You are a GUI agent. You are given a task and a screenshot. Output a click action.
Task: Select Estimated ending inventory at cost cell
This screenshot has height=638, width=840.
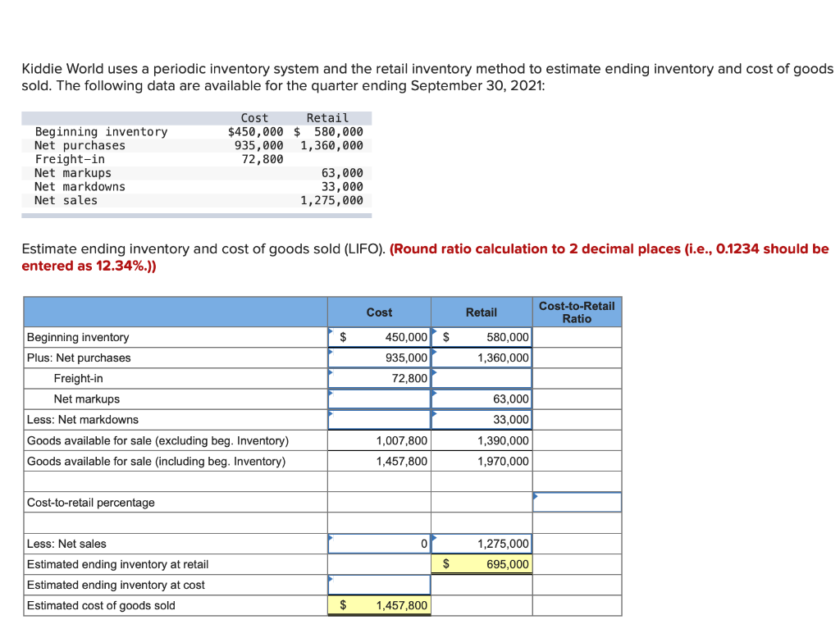click(x=379, y=585)
